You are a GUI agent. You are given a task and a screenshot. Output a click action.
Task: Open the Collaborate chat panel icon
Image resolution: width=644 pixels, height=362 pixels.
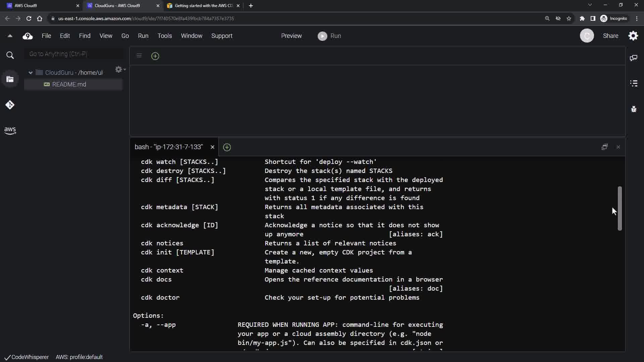(x=634, y=58)
